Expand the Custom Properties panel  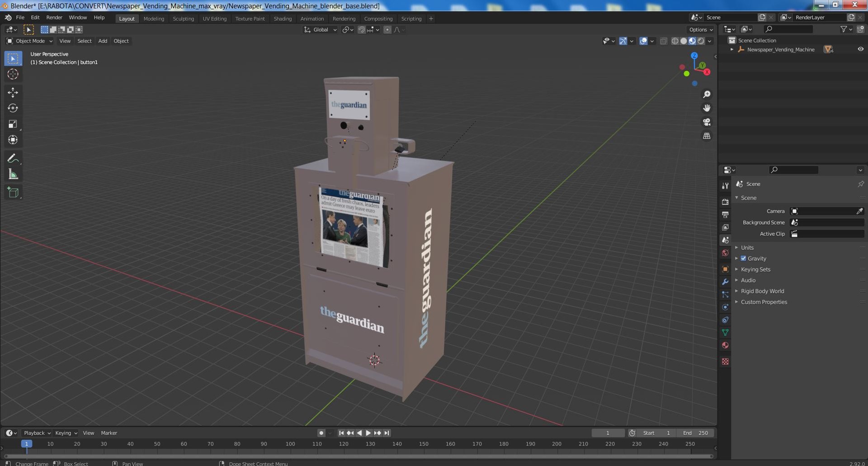click(x=764, y=302)
